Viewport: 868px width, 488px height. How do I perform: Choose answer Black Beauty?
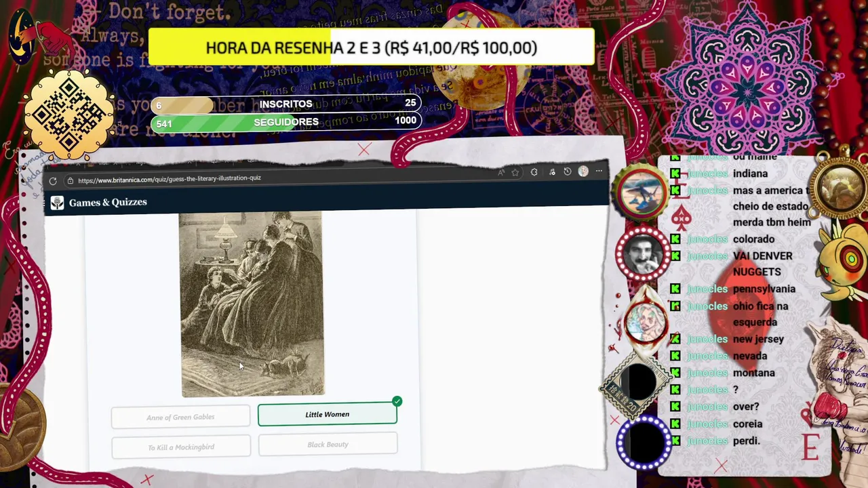328,445
